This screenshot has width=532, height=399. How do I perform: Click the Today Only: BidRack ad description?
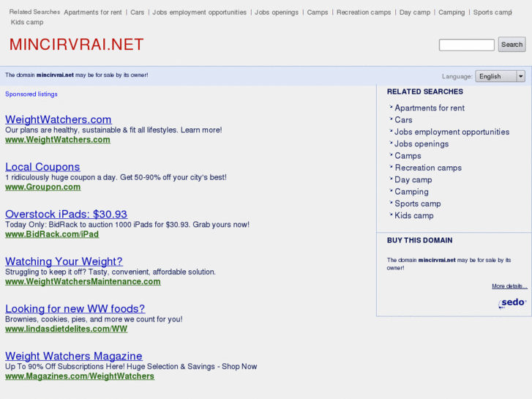(127, 225)
